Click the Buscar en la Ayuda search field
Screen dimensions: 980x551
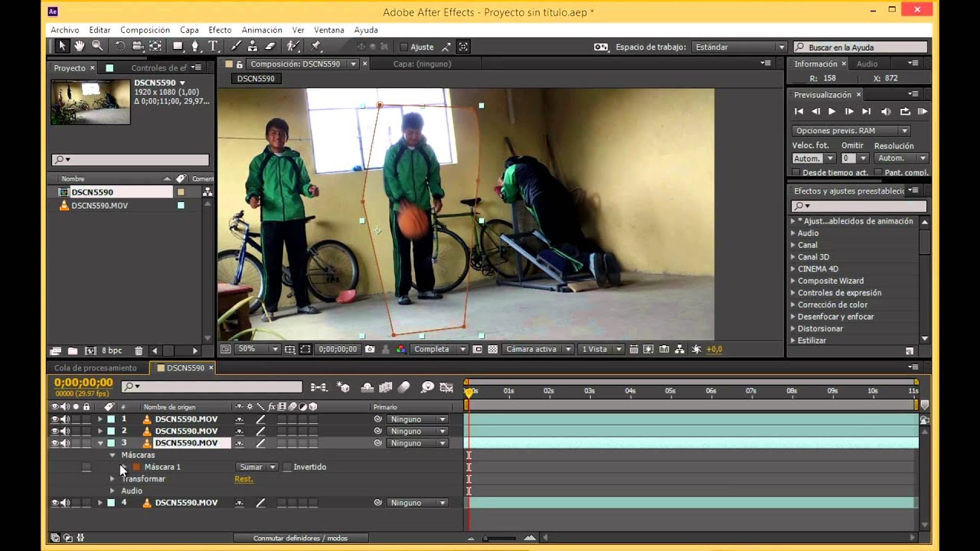coord(861,47)
